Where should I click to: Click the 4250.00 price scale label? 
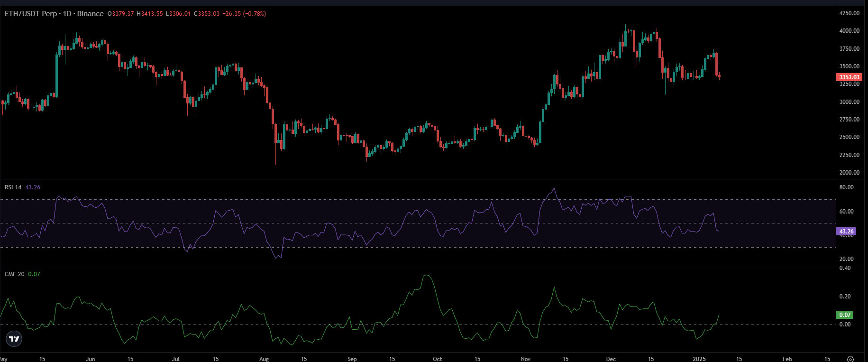tap(849, 13)
